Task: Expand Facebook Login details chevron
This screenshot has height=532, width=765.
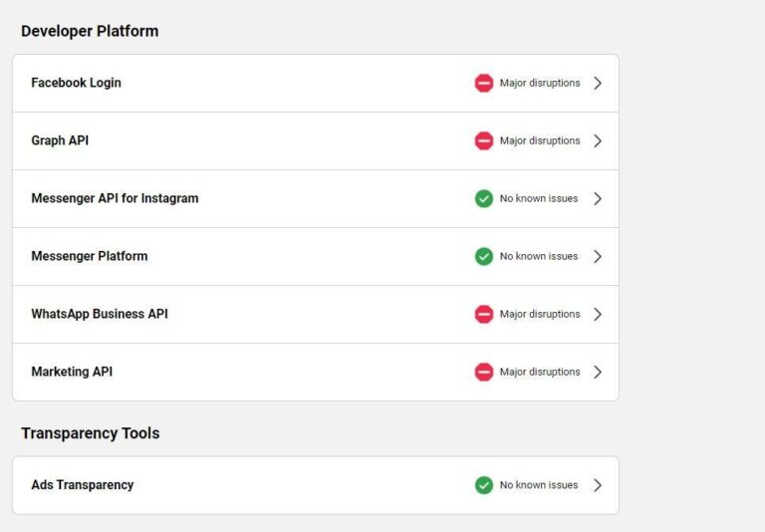Action: tap(598, 83)
